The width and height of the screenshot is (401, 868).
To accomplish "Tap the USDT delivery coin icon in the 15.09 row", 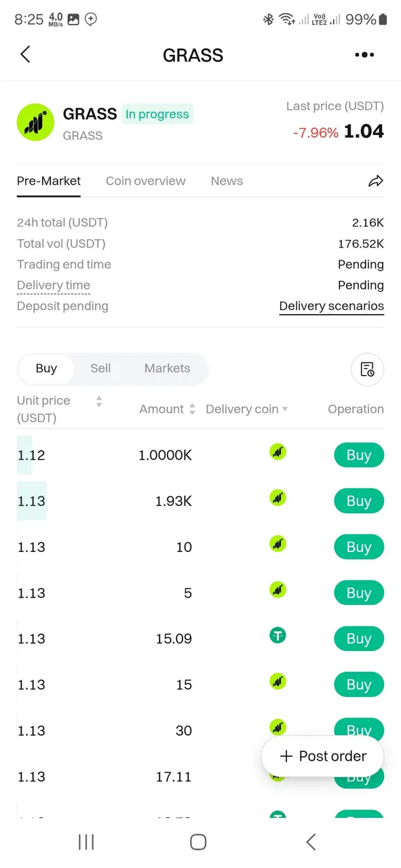I will click(278, 635).
